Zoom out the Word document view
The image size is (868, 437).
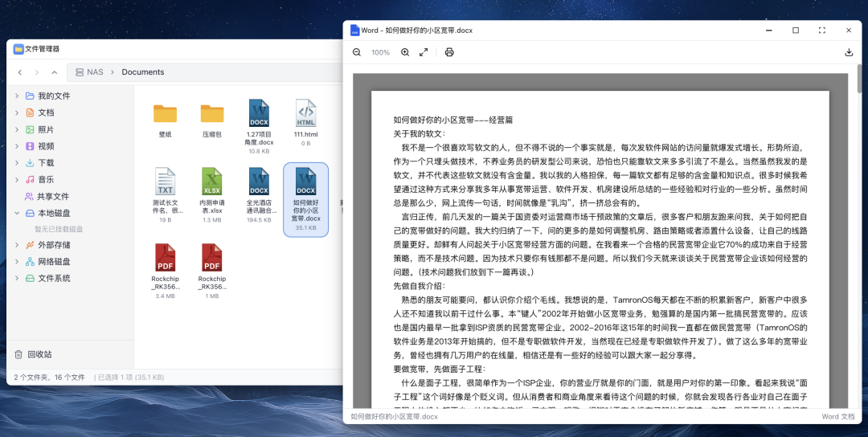(x=357, y=52)
